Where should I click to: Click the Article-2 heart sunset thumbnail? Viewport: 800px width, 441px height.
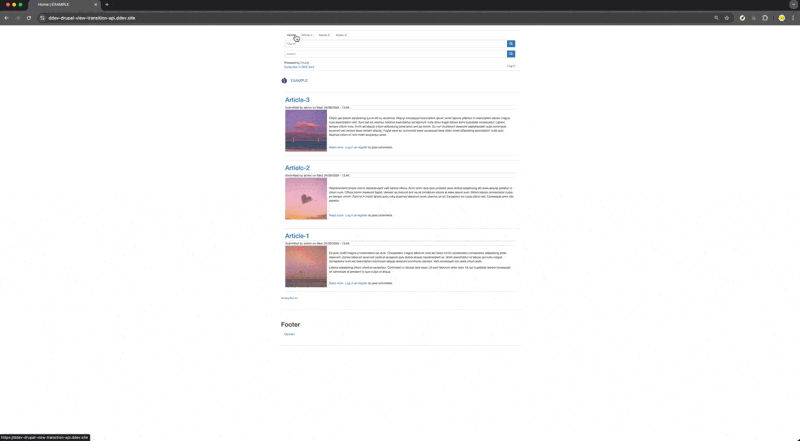(305, 199)
